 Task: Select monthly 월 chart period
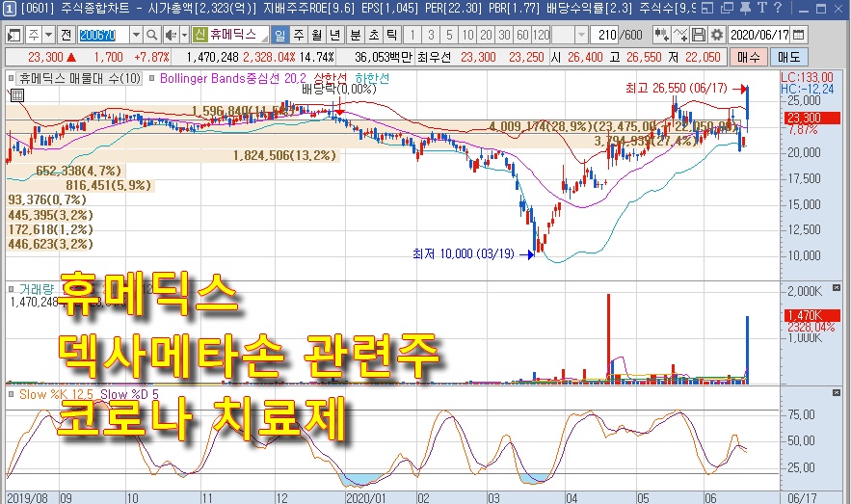pyautogui.click(x=317, y=36)
